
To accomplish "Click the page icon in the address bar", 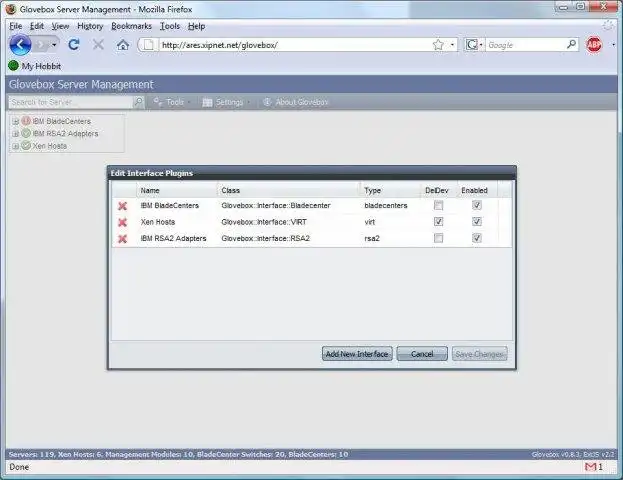I will 148,45.
